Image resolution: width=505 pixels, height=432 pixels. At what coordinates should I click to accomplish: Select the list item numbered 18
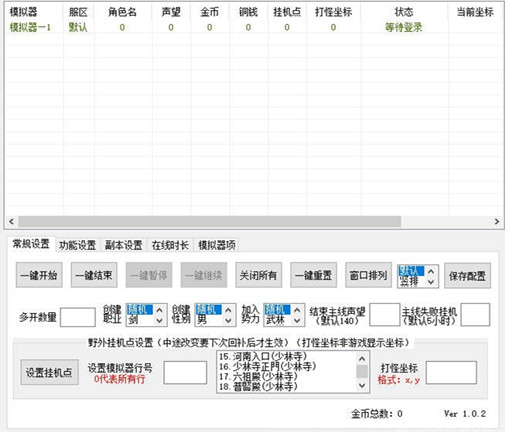[287, 387]
